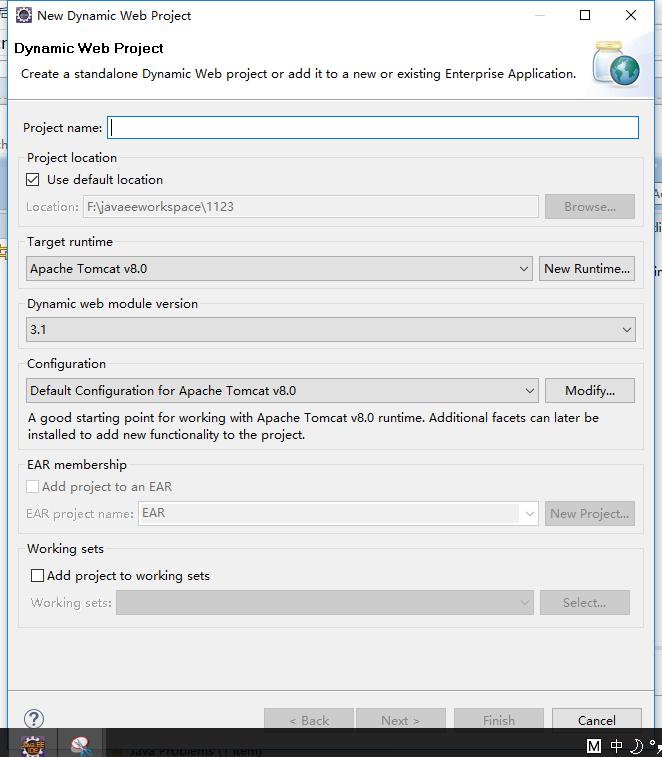Open Dynamic web module version dropdown
This screenshot has height=757, width=662.
pos(331,330)
